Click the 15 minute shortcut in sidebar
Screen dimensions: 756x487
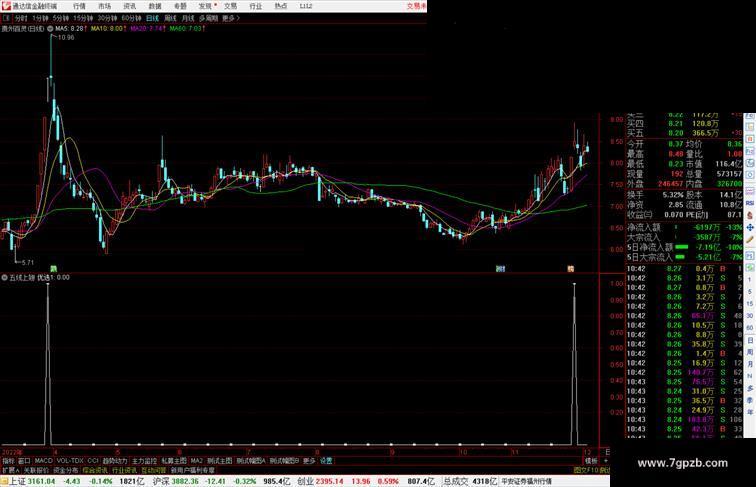click(750, 304)
